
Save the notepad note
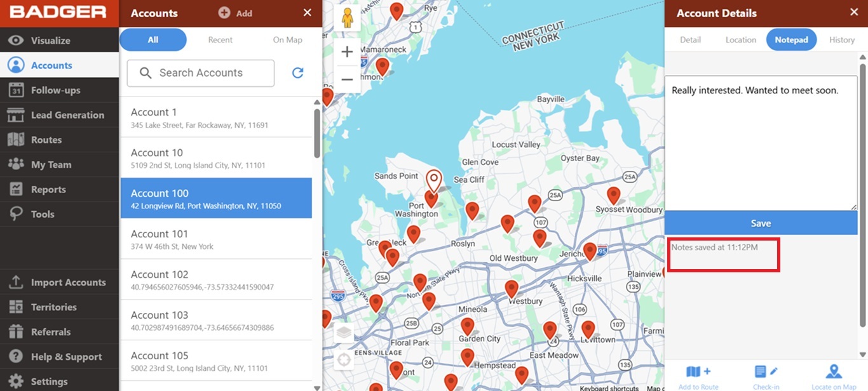[x=761, y=223]
